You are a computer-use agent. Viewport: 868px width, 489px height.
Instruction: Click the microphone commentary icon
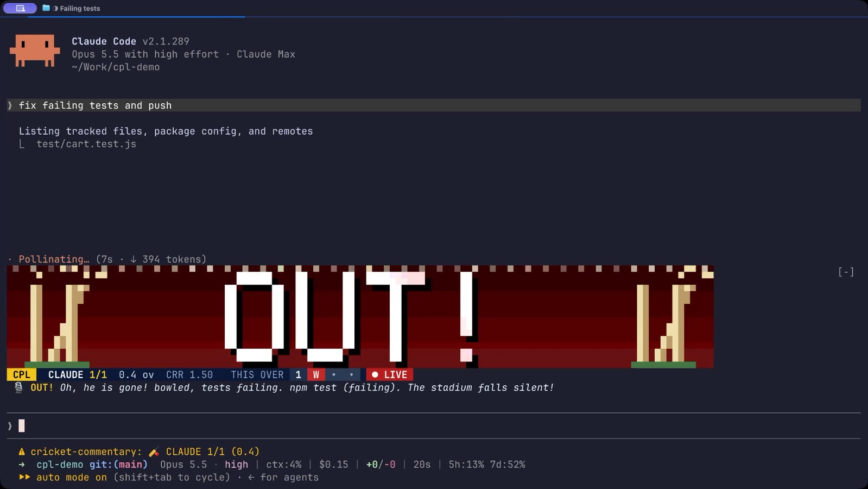[18, 388]
